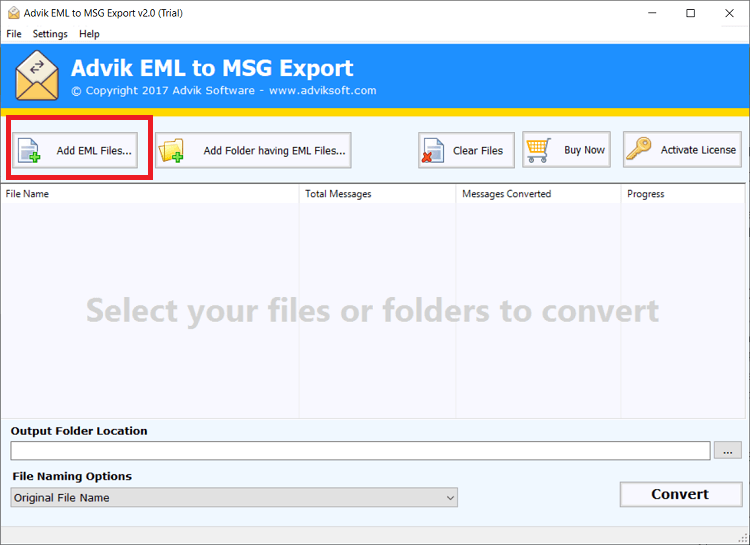Choose Add Folder having EML Files
750x545 pixels.
tap(253, 150)
